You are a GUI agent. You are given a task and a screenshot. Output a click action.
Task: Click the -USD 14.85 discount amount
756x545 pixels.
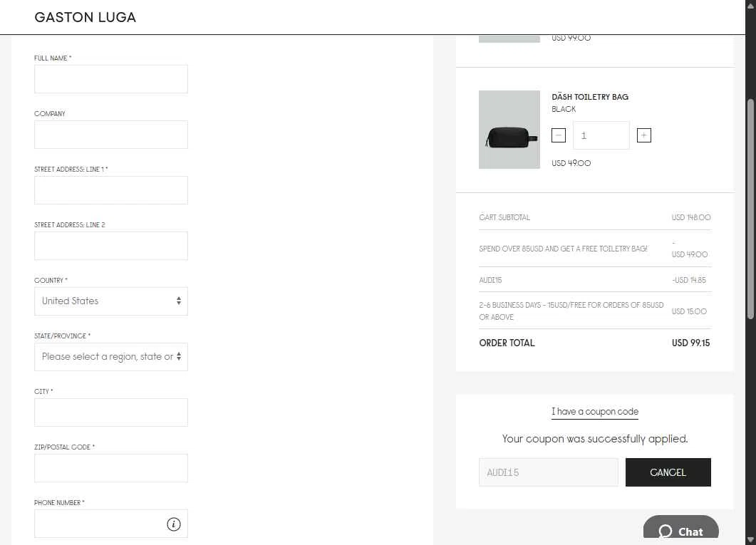(x=688, y=280)
